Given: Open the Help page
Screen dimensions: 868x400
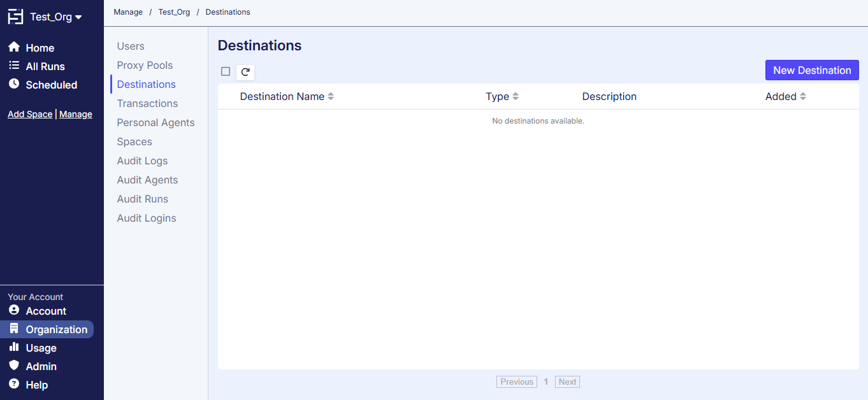Looking at the screenshot, I should (37, 385).
